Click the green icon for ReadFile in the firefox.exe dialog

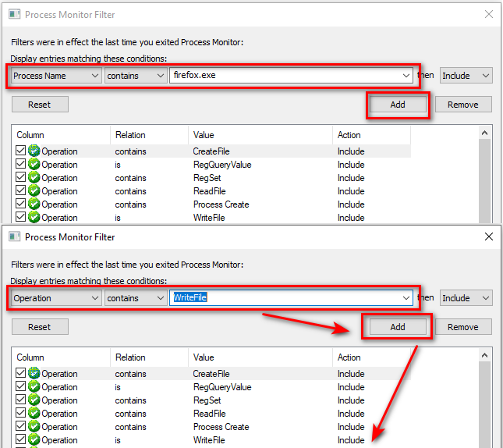34,191
